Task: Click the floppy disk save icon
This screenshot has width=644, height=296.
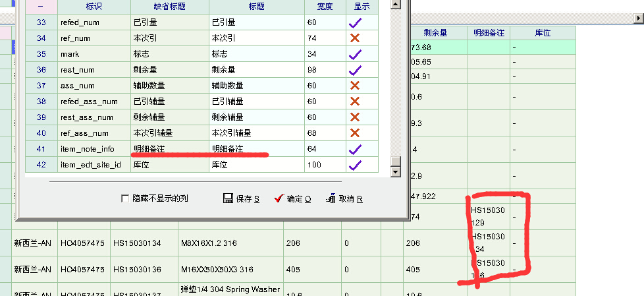Action: 228,198
